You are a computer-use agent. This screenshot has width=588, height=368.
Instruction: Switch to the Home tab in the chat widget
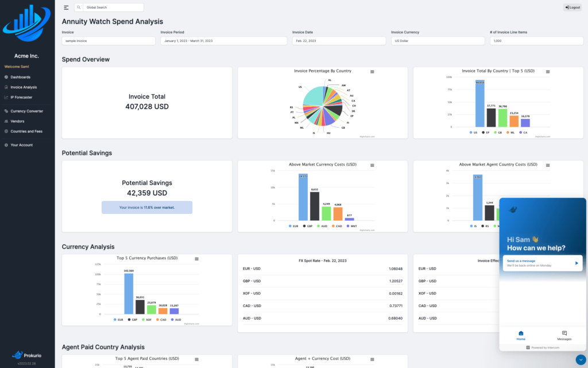[521, 335]
